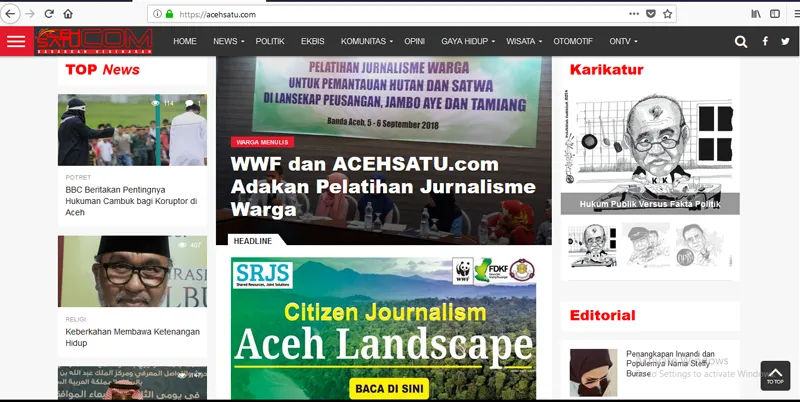
Task: Open the browser Library icon
Action: 756,14
